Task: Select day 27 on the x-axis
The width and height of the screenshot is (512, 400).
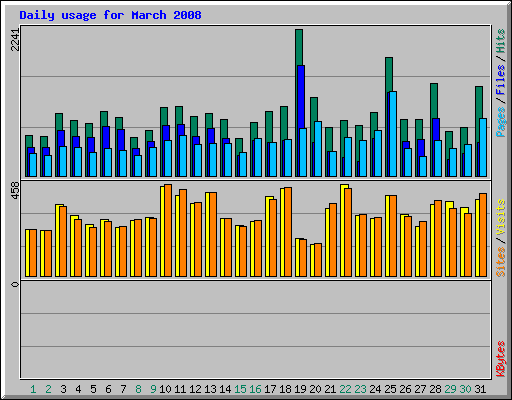Action: click(420, 389)
